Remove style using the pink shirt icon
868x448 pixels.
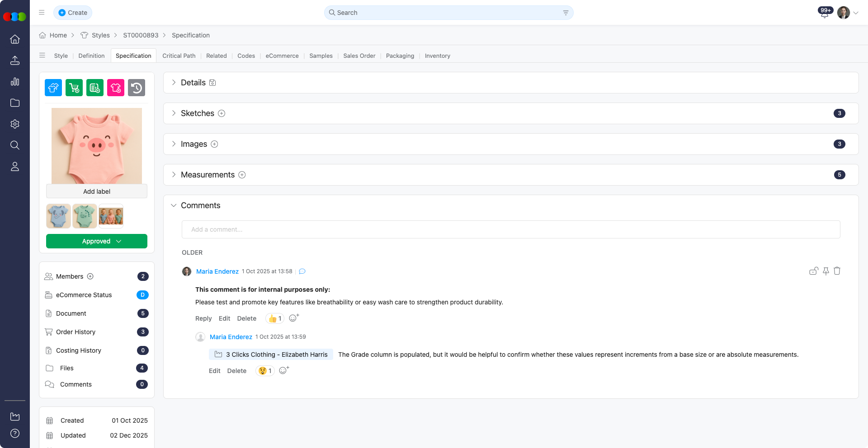[x=115, y=88]
